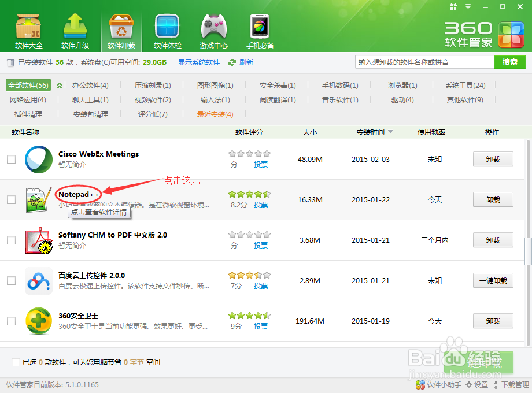Tick checkbox for Notepad++
Viewport: 532px width, 393px height.
click(11, 200)
